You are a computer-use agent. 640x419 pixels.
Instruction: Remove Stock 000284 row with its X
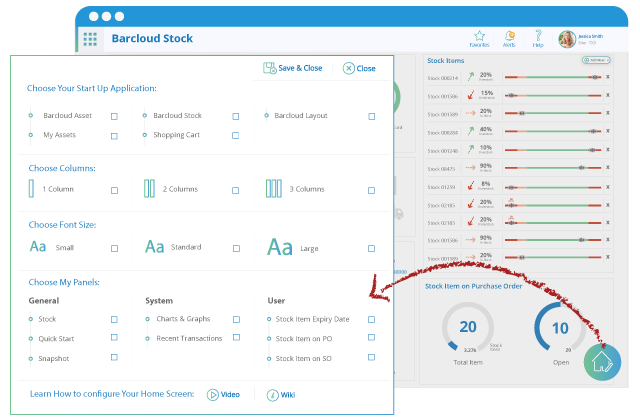[x=608, y=131]
